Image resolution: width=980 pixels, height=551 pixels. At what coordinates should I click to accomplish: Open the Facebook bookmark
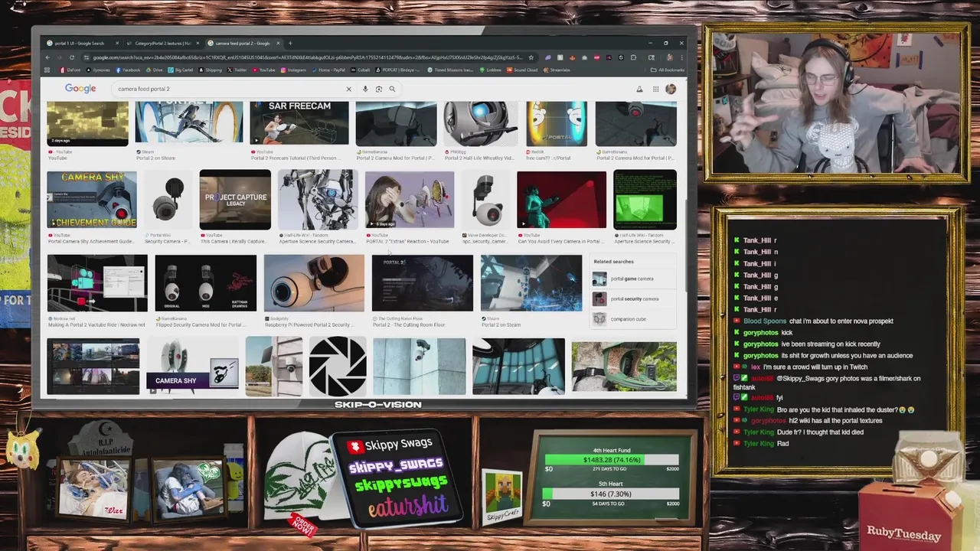(x=128, y=70)
